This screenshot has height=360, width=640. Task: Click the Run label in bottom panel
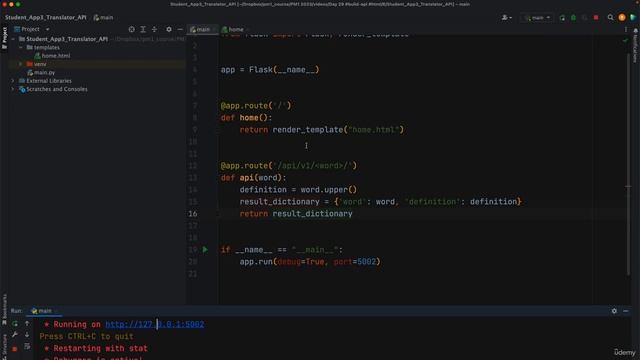(16, 311)
